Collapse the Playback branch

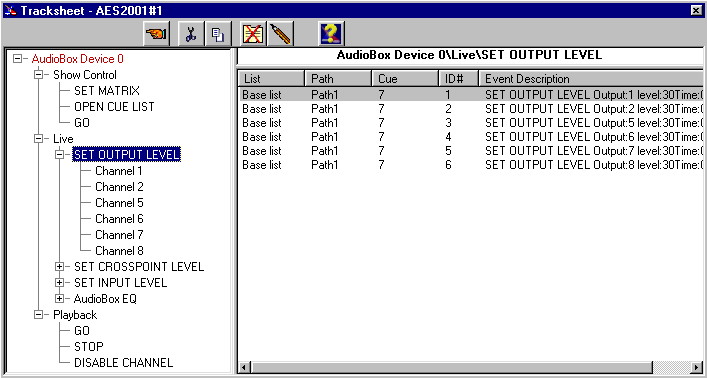(38, 315)
